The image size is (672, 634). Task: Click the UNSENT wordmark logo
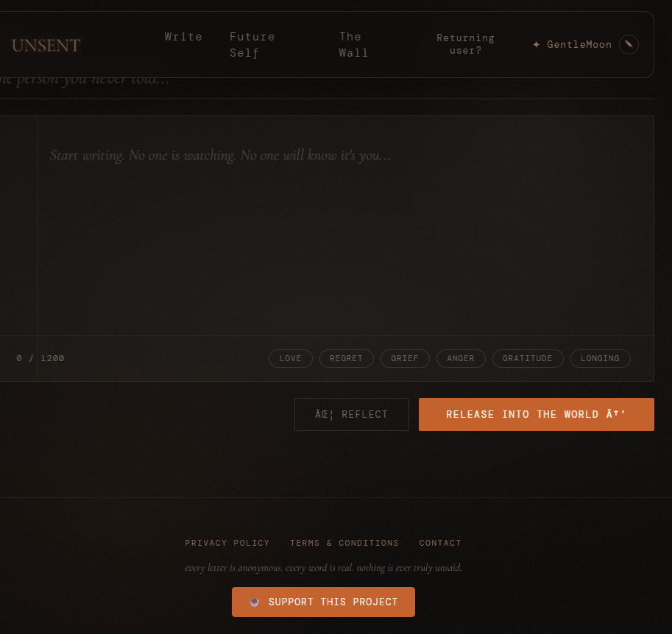(x=46, y=45)
